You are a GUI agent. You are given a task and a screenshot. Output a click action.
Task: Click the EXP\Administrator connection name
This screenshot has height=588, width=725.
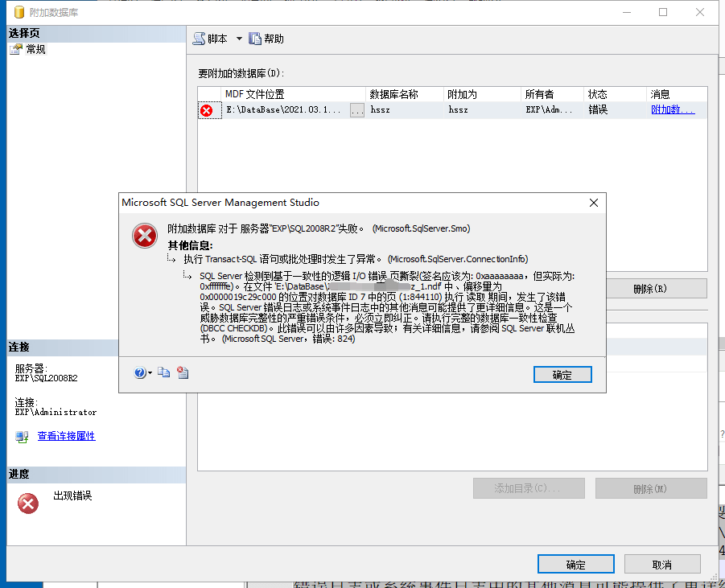56,413
